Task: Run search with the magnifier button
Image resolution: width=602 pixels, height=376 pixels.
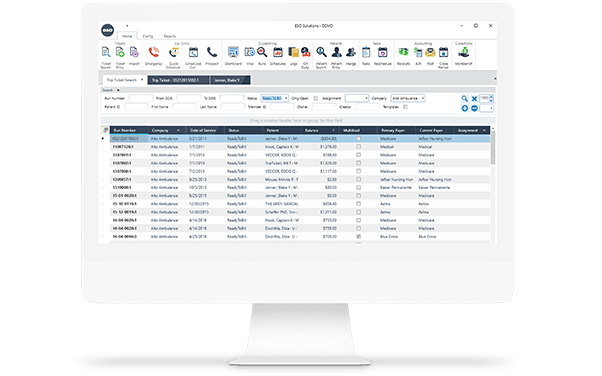Action: 465,99
